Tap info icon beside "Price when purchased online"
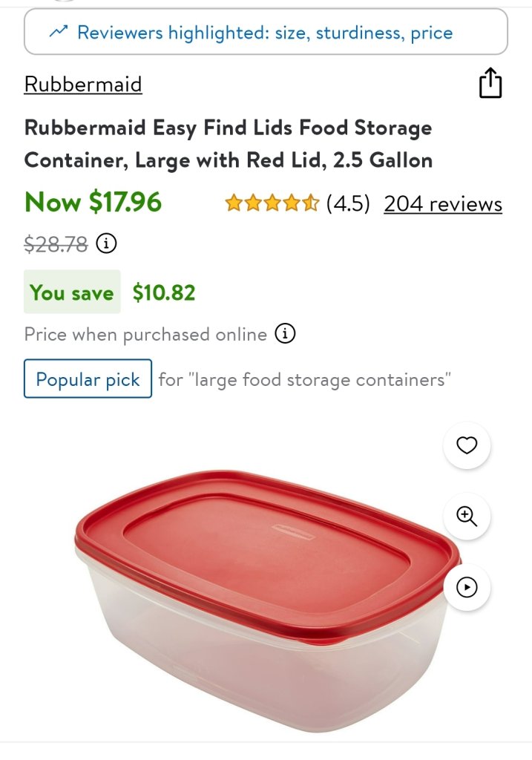This screenshot has width=532, height=760. click(285, 334)
